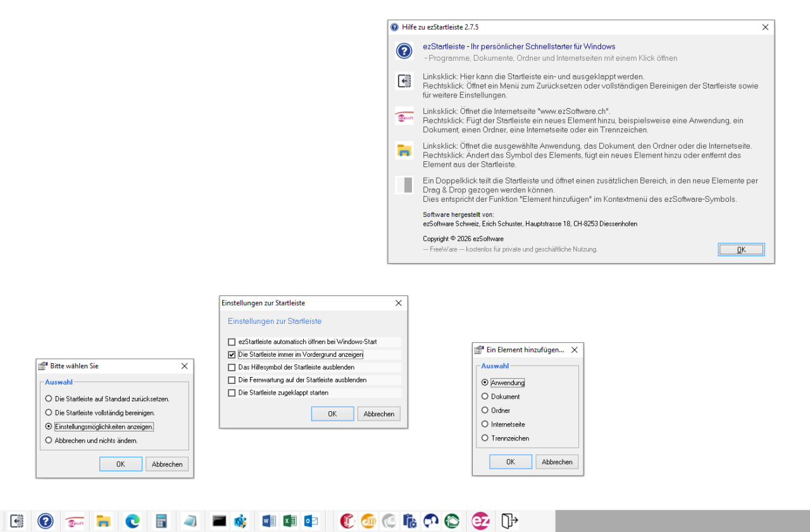Image resolution: width=810 pixels, height=532 pixels.
Task: Open the green house icon in the start bar
Action: [452, 521]
